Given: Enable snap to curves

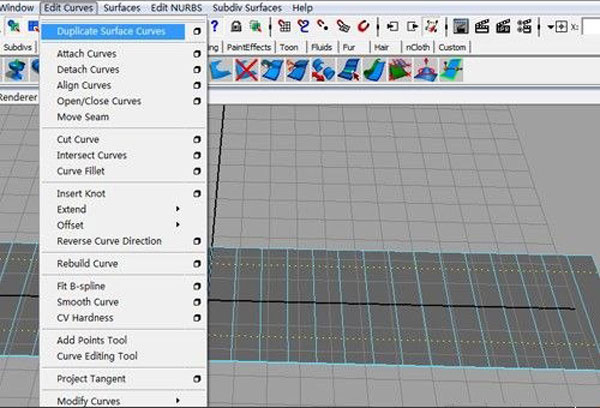Looking at the screenshot, I should [304, 26].
